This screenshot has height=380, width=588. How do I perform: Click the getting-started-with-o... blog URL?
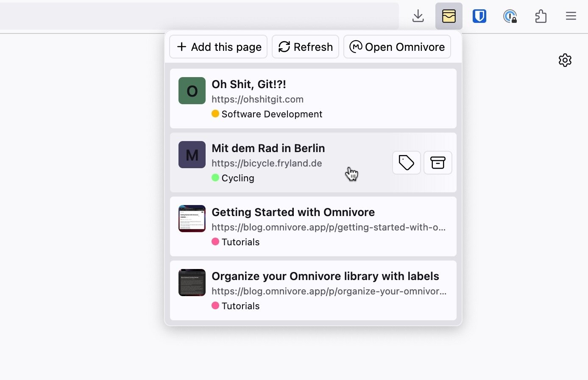[x=329, y=227]
